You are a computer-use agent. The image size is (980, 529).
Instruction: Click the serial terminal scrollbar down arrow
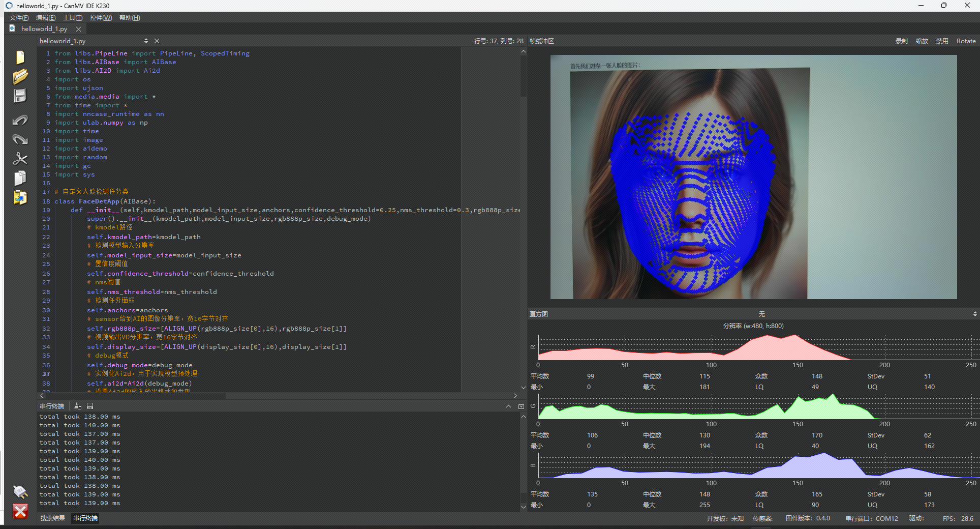[x=524, y=507]
